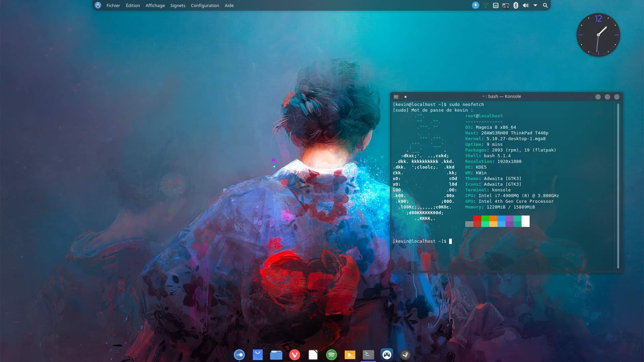The height and width of the screenshot is (362, 644).
Task: Launch Spotify from the dock
Action: click(331, 355)
